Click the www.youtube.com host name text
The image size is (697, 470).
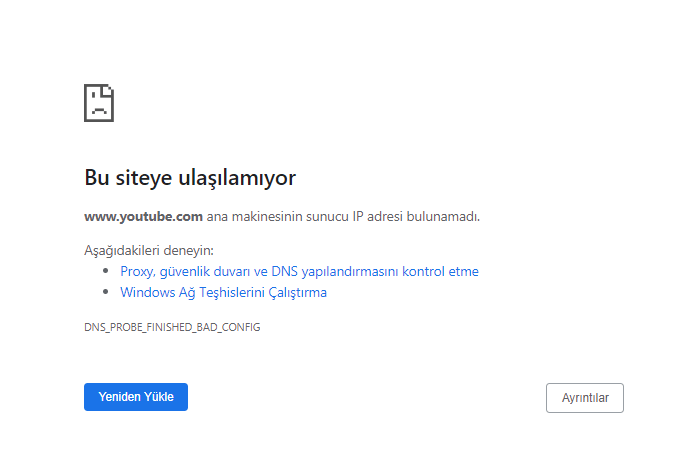(x=143, y=217)
